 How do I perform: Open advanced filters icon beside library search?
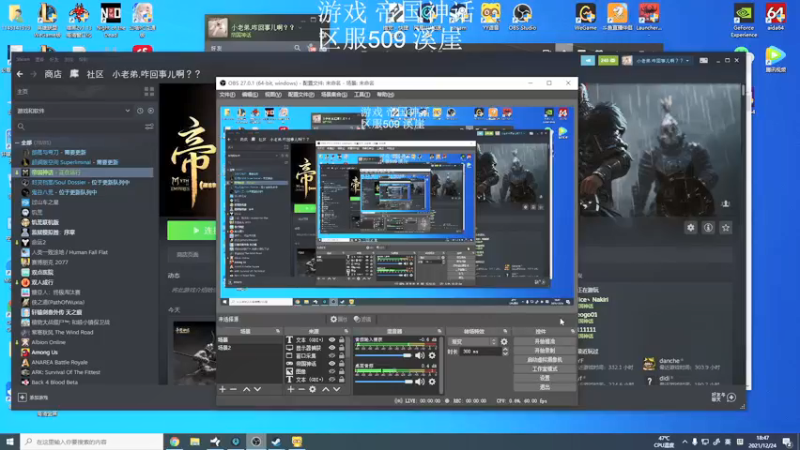(x=149, y=127)
